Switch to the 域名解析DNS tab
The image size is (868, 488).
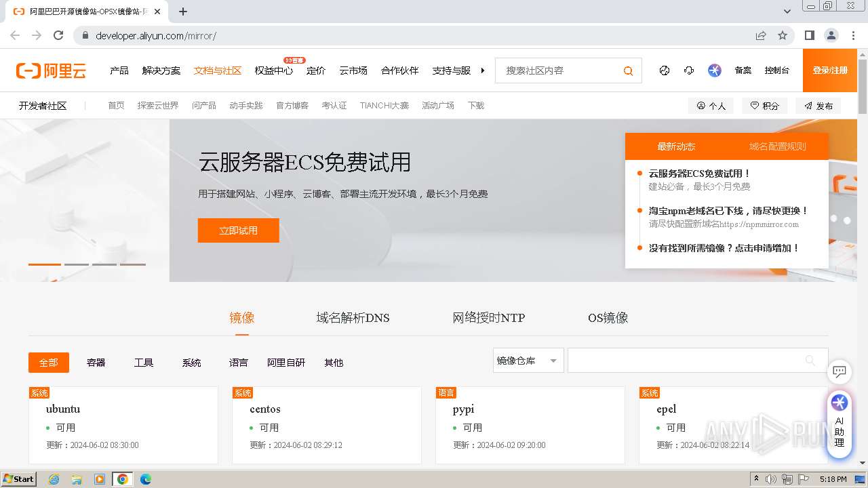pyautogui.click(x=353, y=318)
